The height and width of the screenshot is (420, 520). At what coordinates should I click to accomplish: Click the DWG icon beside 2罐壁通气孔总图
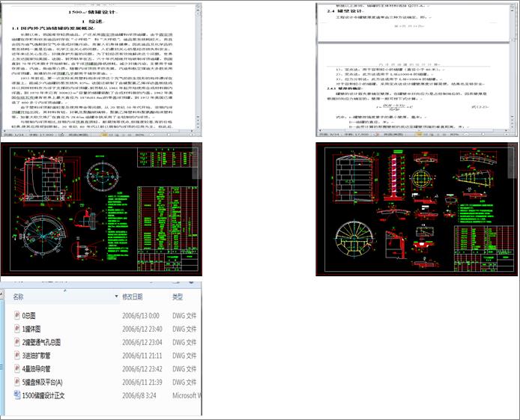[17, 341]
